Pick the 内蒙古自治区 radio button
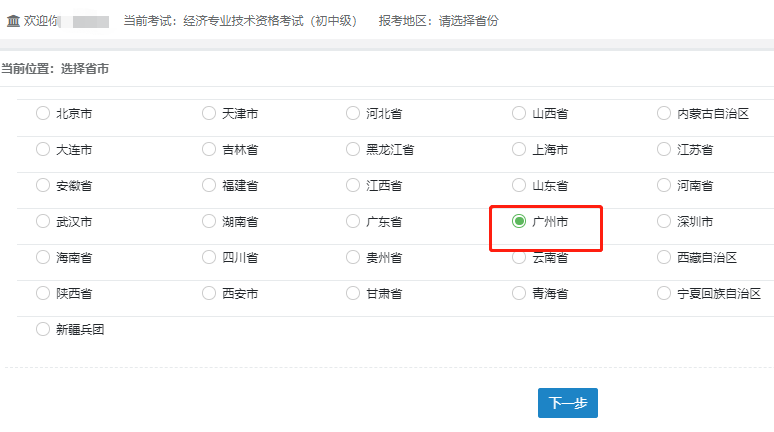Image resolution: width=774 pixels, height=432 pixels. click(x=664, y=113)
